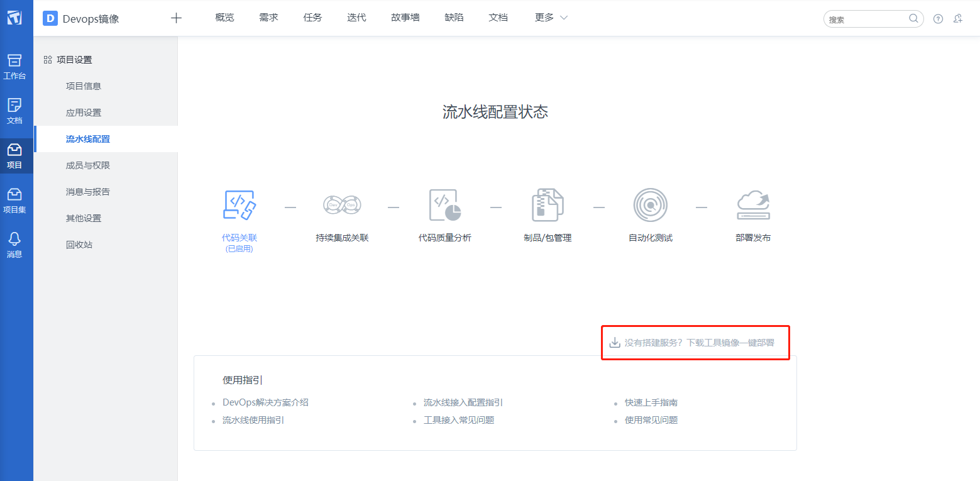This screenshot has width=980, height=481.
Task: Open the 故事墙 tab
Action: click(x=405, y=18)
